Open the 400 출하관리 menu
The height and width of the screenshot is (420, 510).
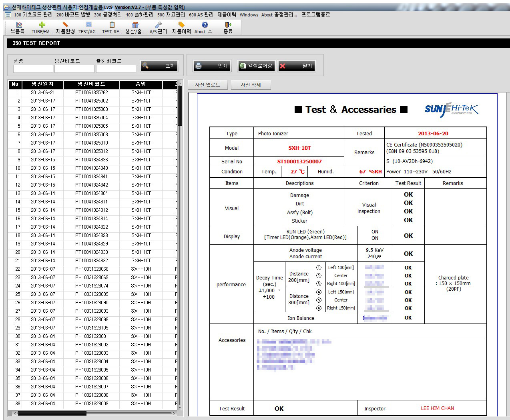point(139,15)
